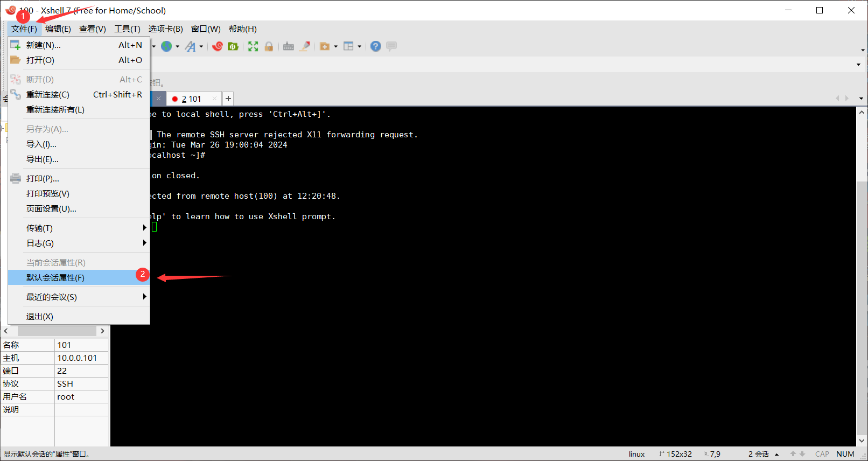Click the right arrow of the session panel scrollbar
Viewport: 868px width, 461px height.
[x=102, y=331]
